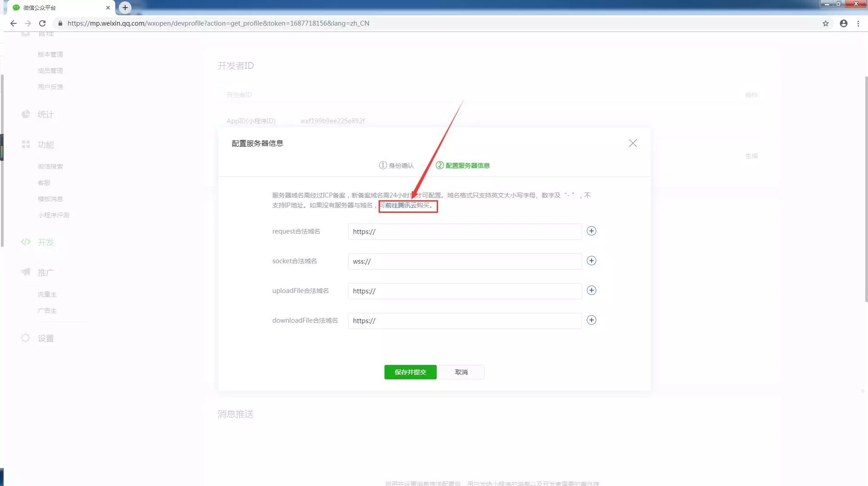Click the browser address bar URL
868x486 pixels.
pyautogui.click(x=218, y=23)
